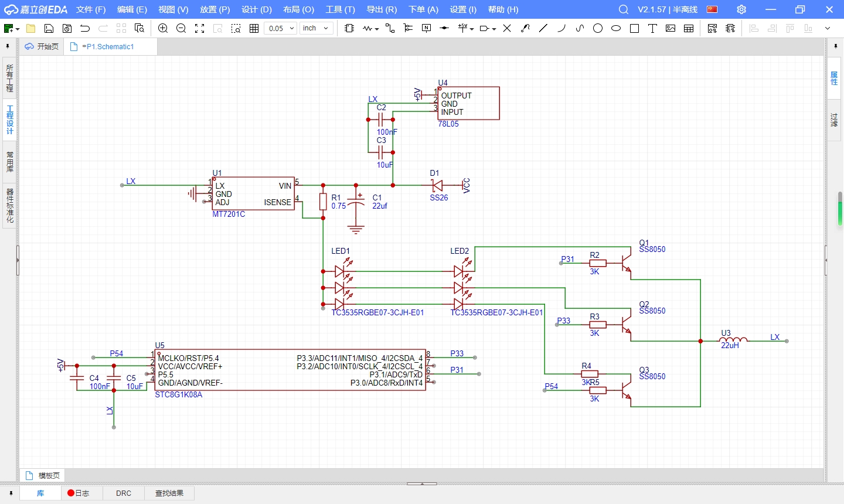Toggle the grid display icon
This screenshot has height=504, width=844.
254,28
